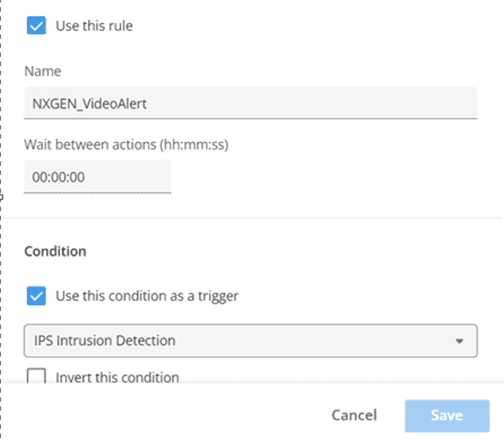Click the Condition section heading
504x440 pixels.
pos(55,251)
